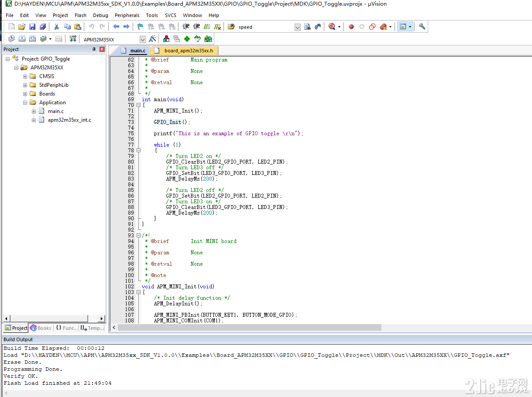Rebuild all target files icon
Viewport: 532px width, 397px height.
pos(32,39)
